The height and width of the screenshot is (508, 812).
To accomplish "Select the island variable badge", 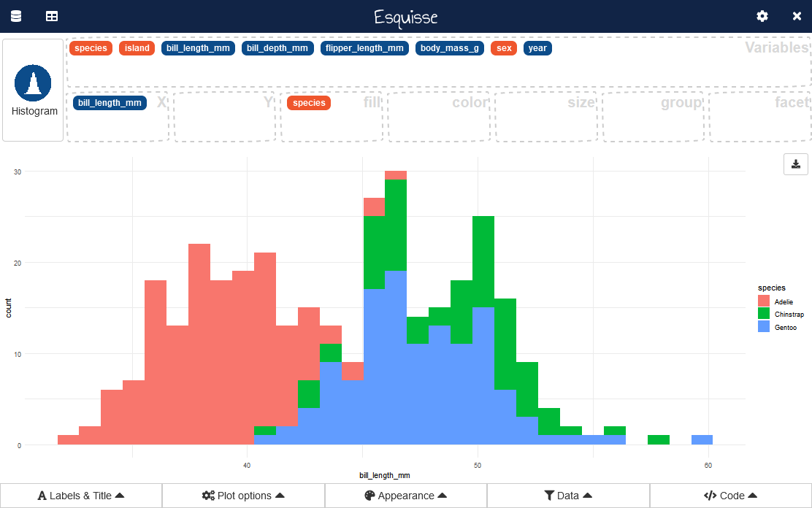I will tap(137, 48).
